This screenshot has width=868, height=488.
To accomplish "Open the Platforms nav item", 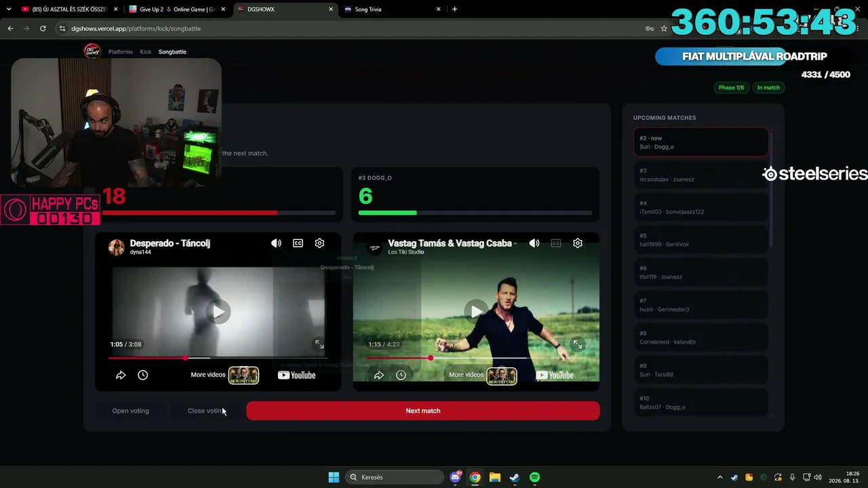I will pos(121,52).
